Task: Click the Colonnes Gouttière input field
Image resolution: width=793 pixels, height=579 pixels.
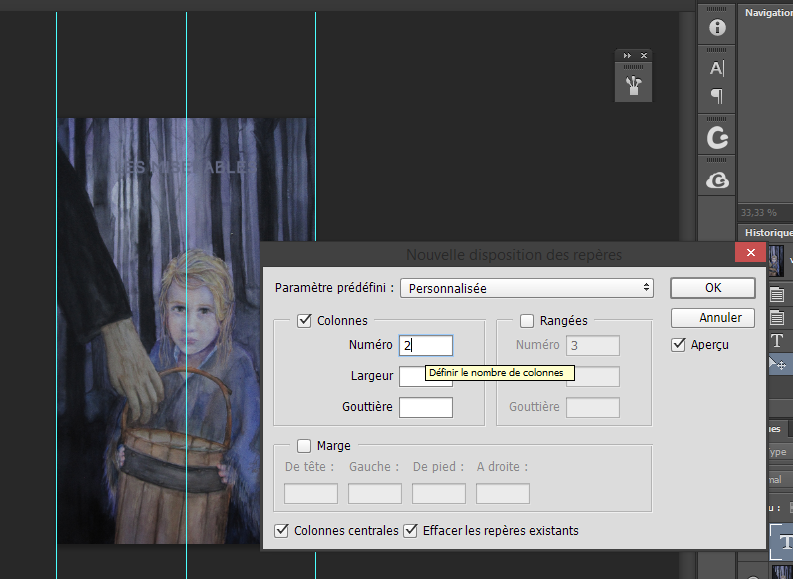Action: click(426, 408)
